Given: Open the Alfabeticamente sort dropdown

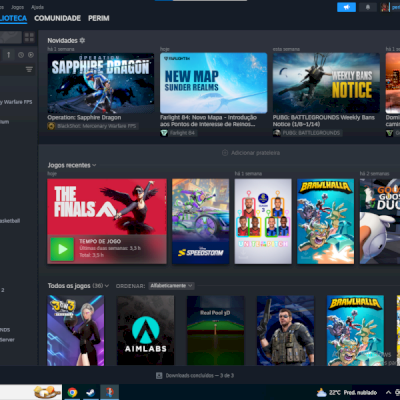Looking at the screenshot, I should coord(171,286).
